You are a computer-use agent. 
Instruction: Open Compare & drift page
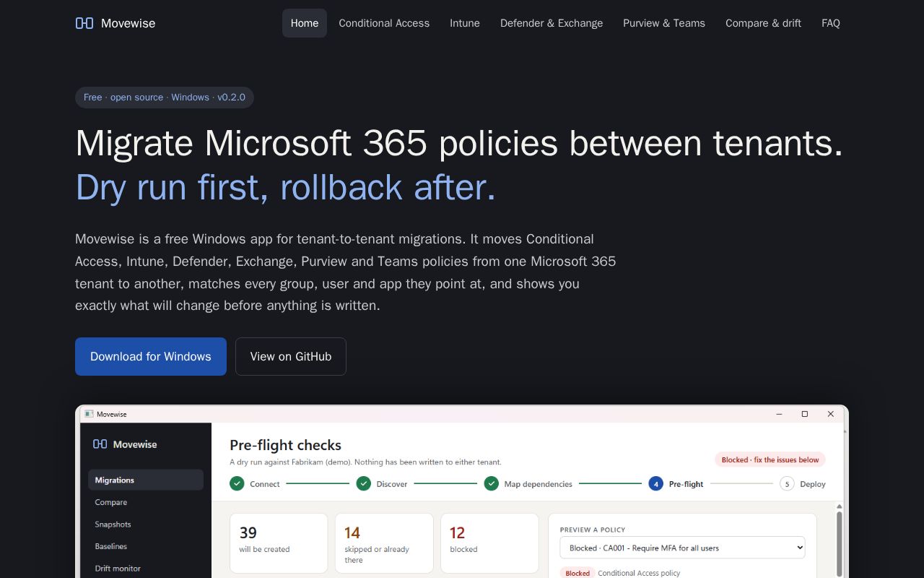(763, 23)
